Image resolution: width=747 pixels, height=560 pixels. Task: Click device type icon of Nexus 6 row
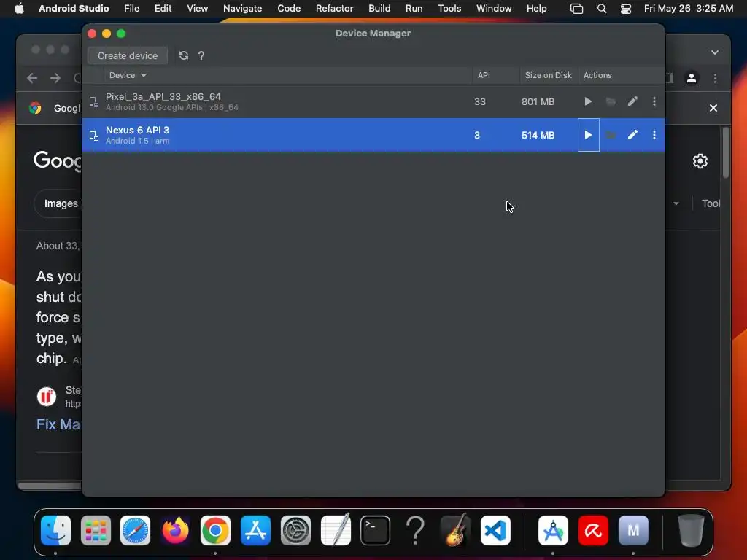94,136
